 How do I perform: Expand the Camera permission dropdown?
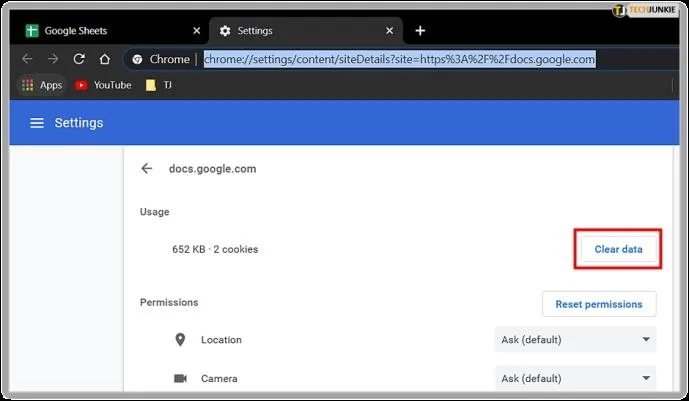coord(575,379)
